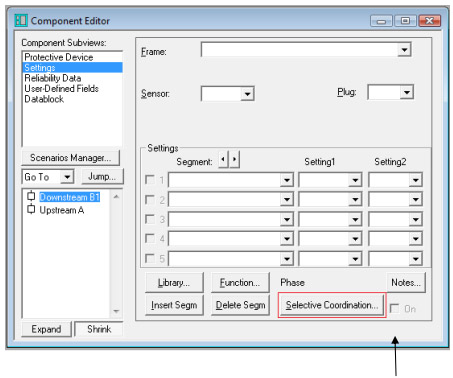Open the row 5 Setting2 dropdown
This screenshot has width=453, height=378.
coord(416,259)
